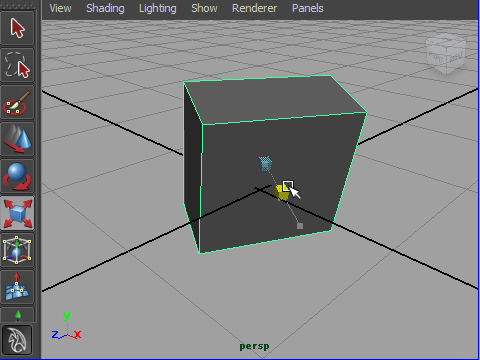The height and width of the screenshot is (360, 480).
Task: Activate the Rotate tool sphere icon
Action: (x=17, y=176)
